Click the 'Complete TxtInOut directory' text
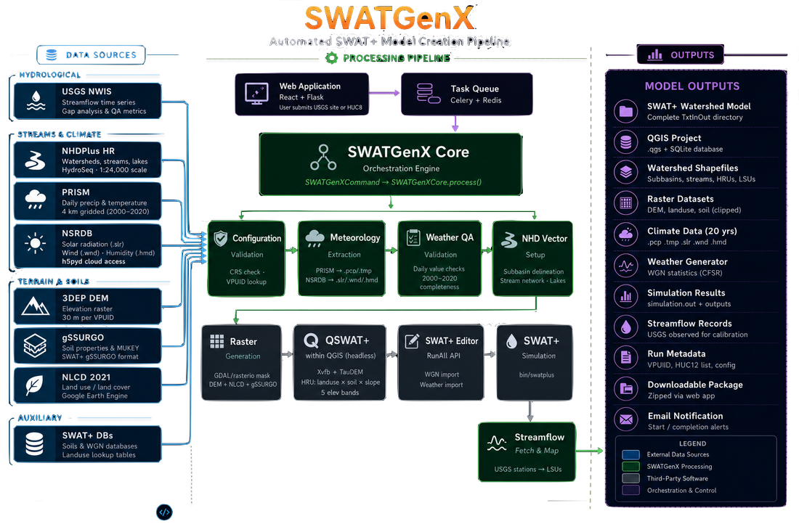The width and height of the screenshot is (799, 532). point(694,117)
